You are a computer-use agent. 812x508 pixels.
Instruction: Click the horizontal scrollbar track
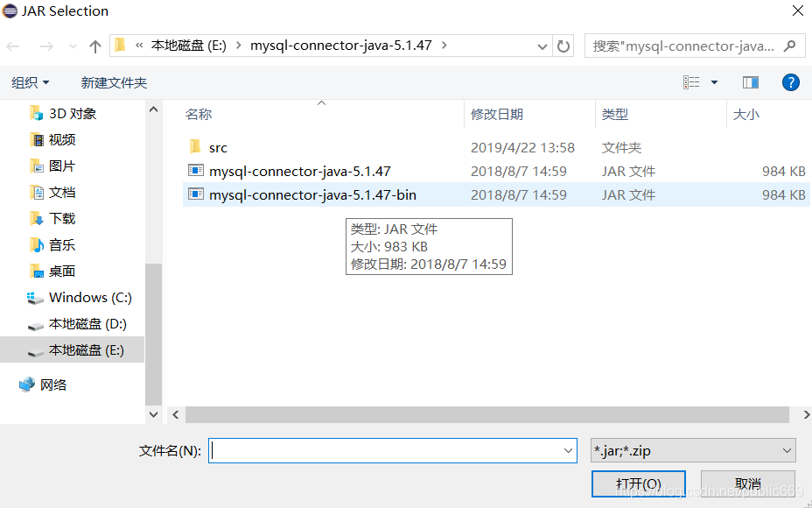tap(486, 414)
